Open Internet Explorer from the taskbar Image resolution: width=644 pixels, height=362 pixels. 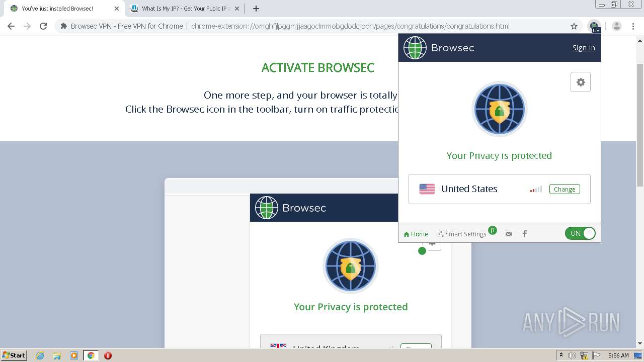(x=40, y=355)
